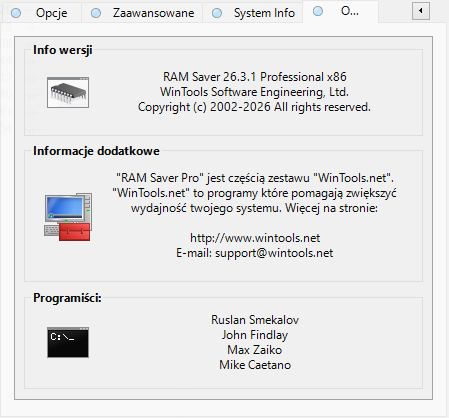Click the RAM chip icon
This screenshot has width=449, height=418.
click(68, 92)
